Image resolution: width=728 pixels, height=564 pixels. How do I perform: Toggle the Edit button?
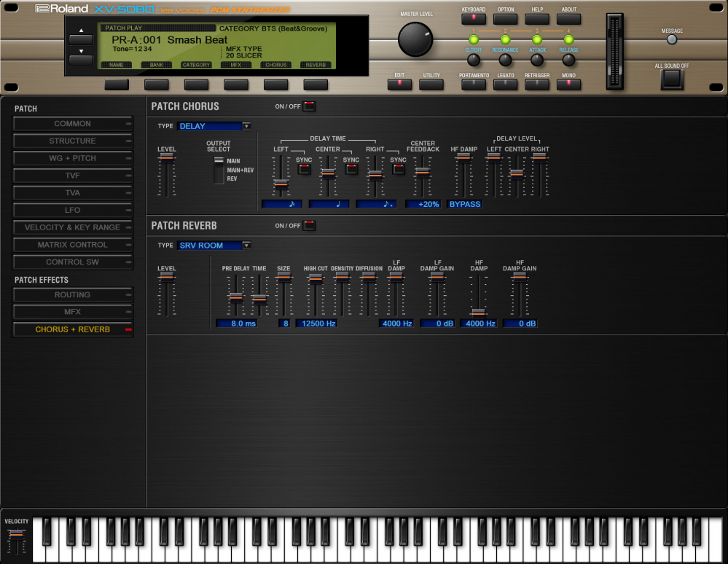click(x=399, y=85)
